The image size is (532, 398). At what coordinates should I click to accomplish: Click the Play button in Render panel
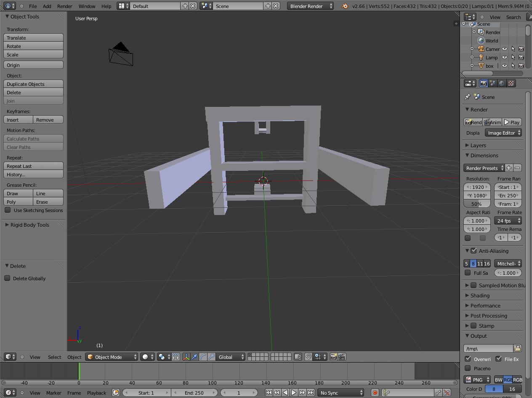click(x=512, y=122)
